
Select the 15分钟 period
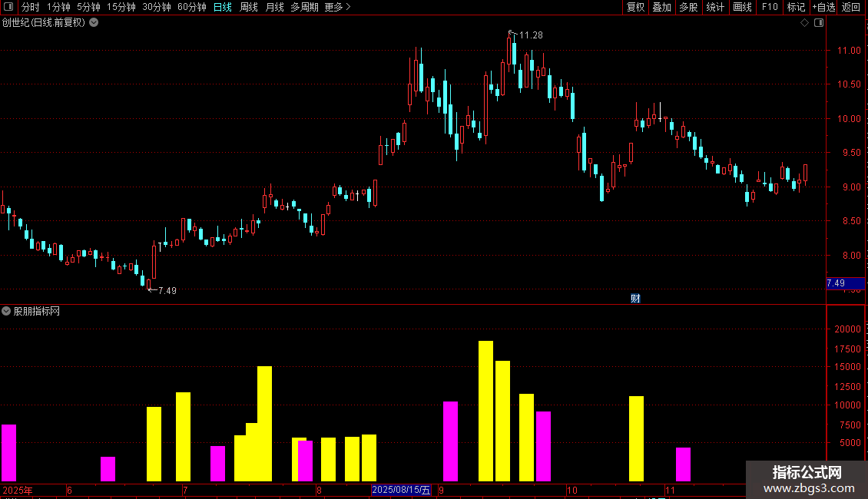coord(121,7)
